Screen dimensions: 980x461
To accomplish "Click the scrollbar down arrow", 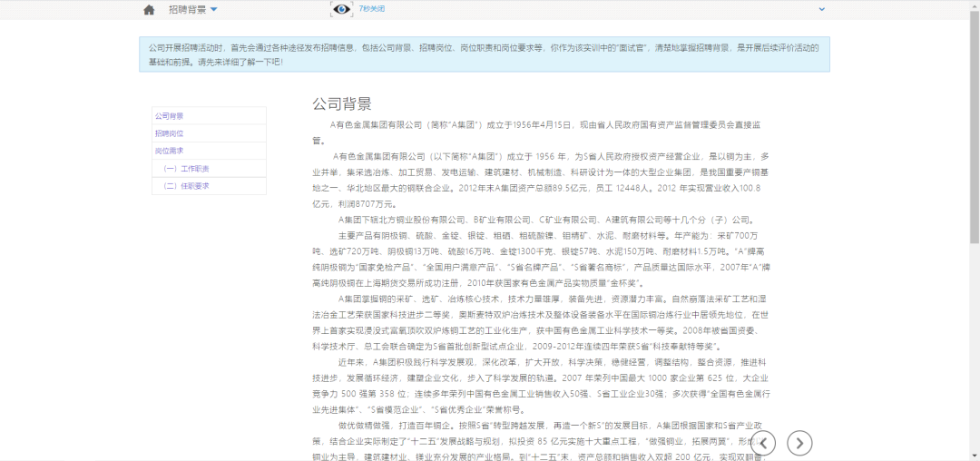I will click(x=974, y=456).
